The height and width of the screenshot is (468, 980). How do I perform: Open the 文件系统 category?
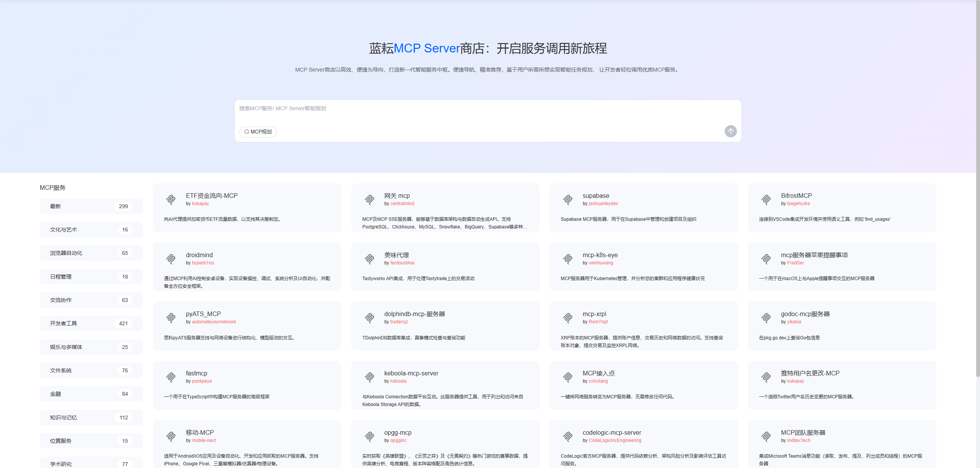[x=91, y=370]
